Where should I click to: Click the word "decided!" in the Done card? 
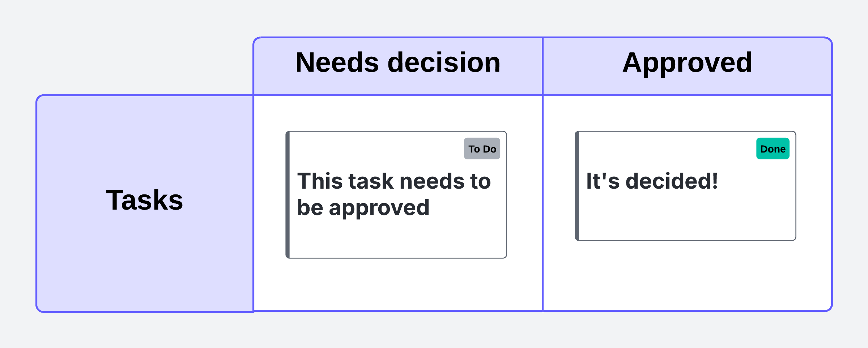click(671, 181)
